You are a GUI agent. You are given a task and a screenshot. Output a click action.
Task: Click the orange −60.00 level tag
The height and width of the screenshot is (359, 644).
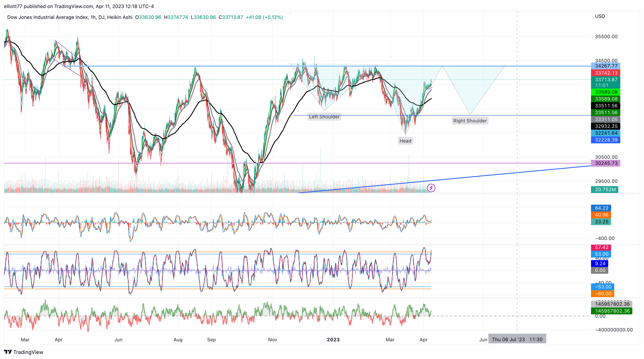[x=602, y=294]
